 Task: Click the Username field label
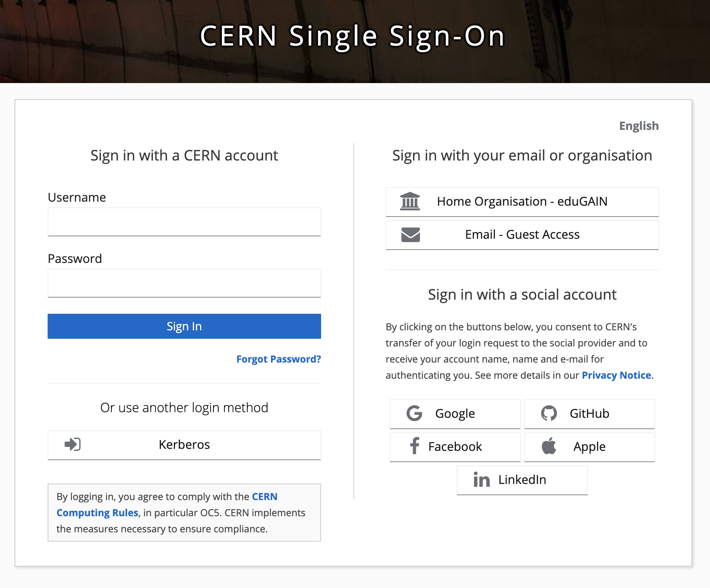[x=77, y=197]
